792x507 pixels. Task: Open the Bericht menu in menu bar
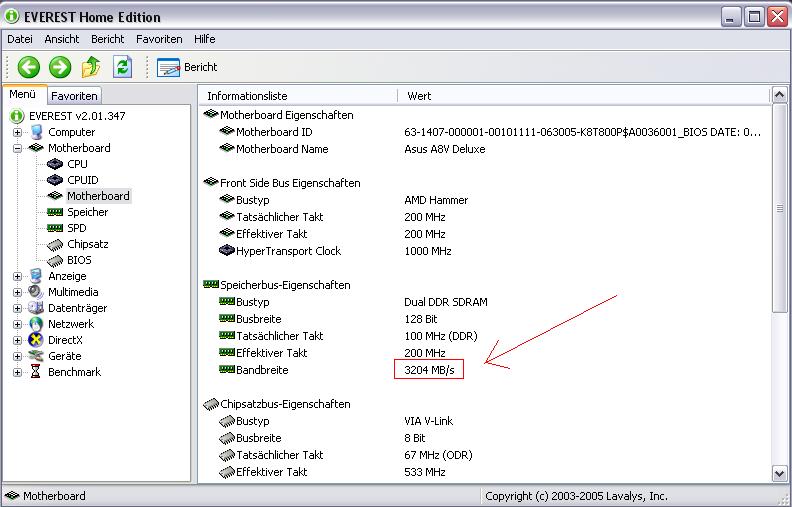(108, 39)
